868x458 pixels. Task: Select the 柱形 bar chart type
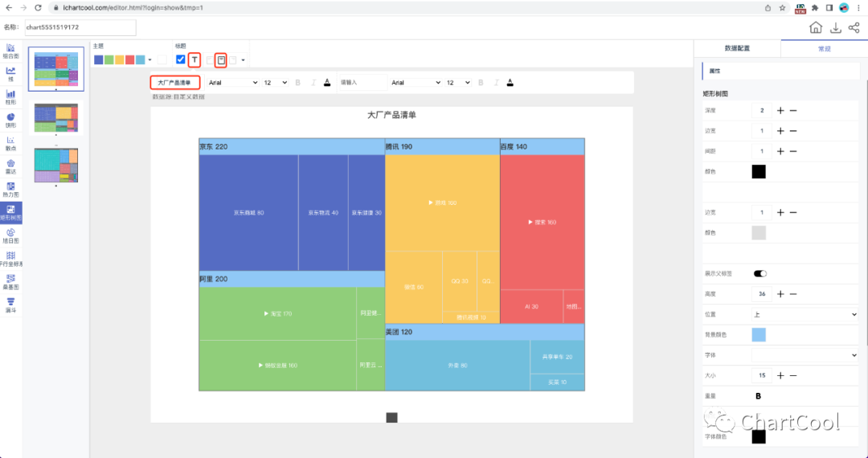[10, 97]
